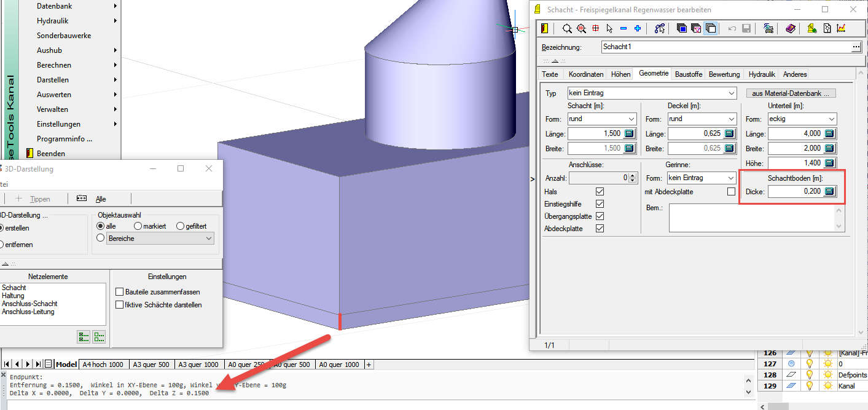Click the chart diagram icon in toolbar
The image size is (868, 410).
841,28
